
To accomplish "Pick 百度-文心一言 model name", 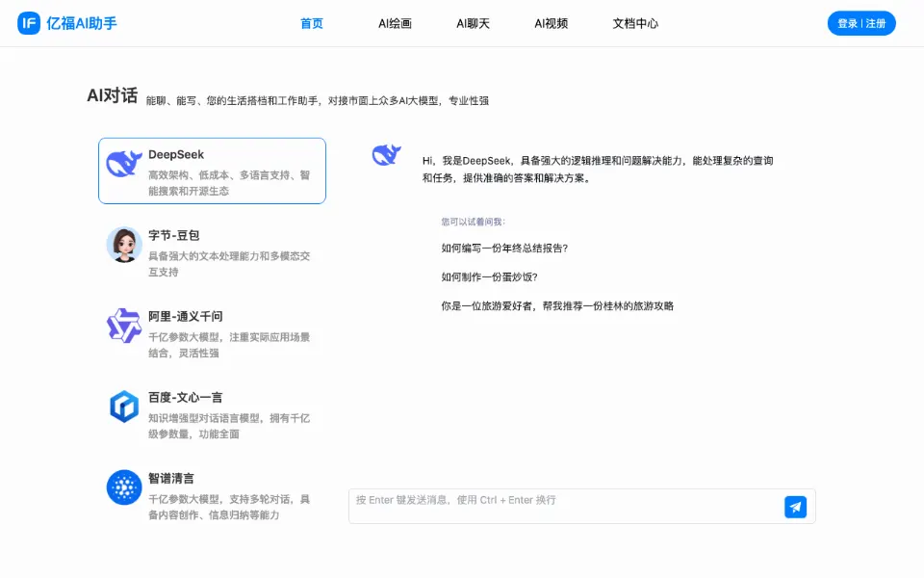I will [186, 397].
